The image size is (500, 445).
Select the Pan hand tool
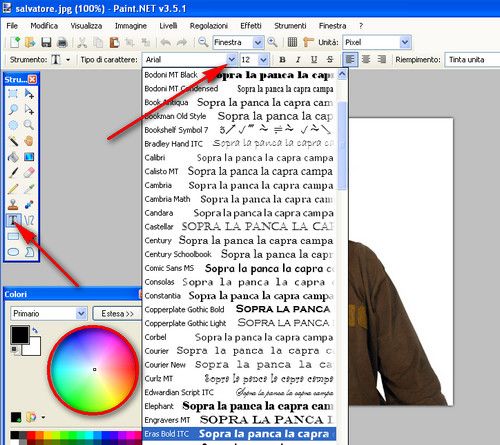(x=29, y=141)
